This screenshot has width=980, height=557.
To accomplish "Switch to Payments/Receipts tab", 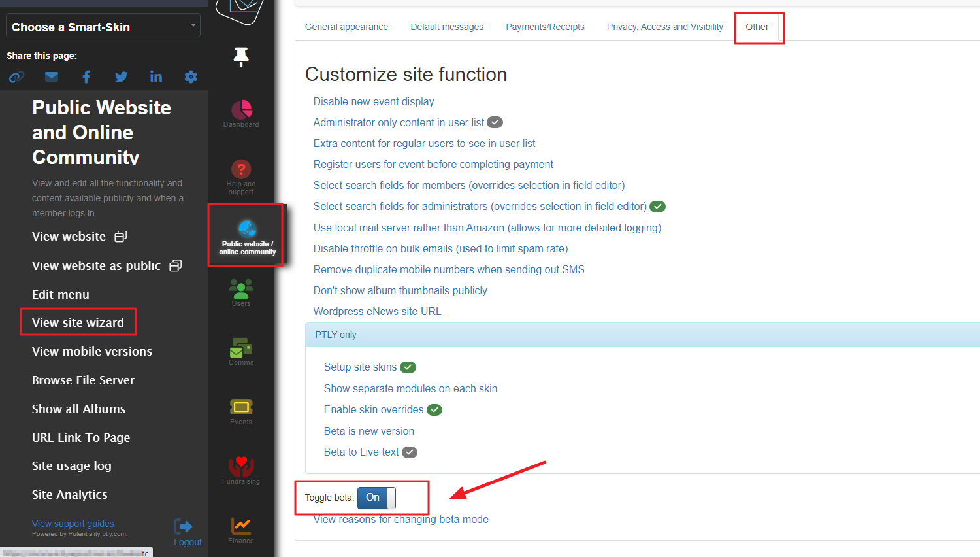I will pos(545,27).
